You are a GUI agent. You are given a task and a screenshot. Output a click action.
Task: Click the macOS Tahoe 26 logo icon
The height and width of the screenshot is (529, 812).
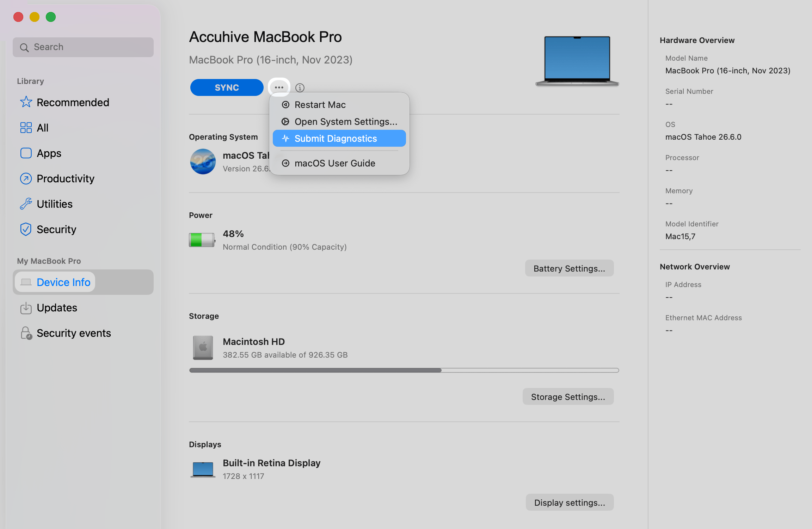(x=203, y=162)
